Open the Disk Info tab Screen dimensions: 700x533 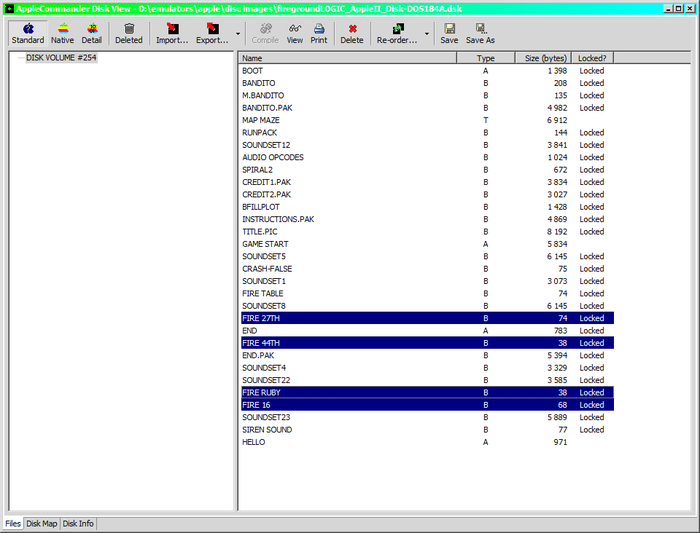[78, 524]
